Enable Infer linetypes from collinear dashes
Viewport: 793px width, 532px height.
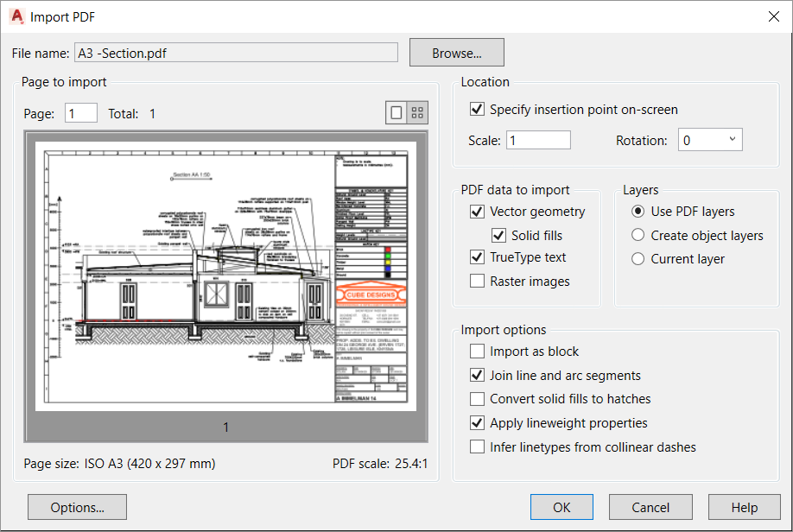[x=477, y=447]
